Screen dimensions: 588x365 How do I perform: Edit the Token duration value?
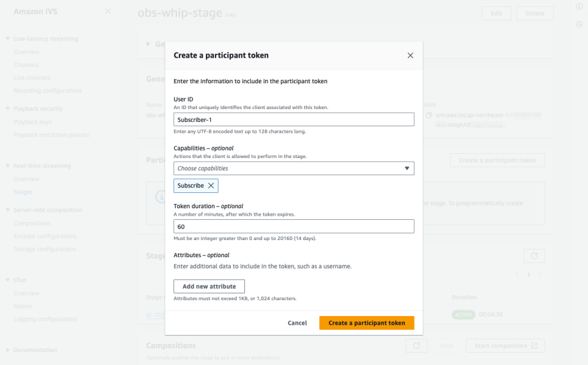[294, 226]
